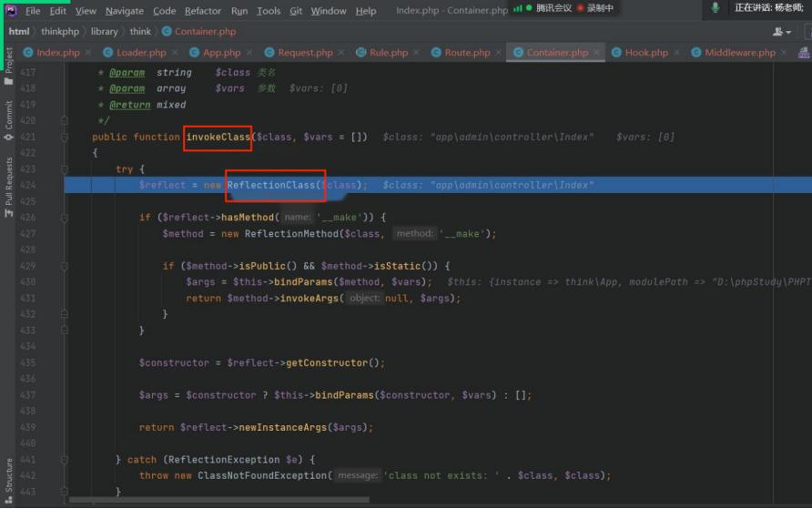Switch to the Route.php tab
The height and width of the screenshot is (509, 812).
tap(467, 52)
